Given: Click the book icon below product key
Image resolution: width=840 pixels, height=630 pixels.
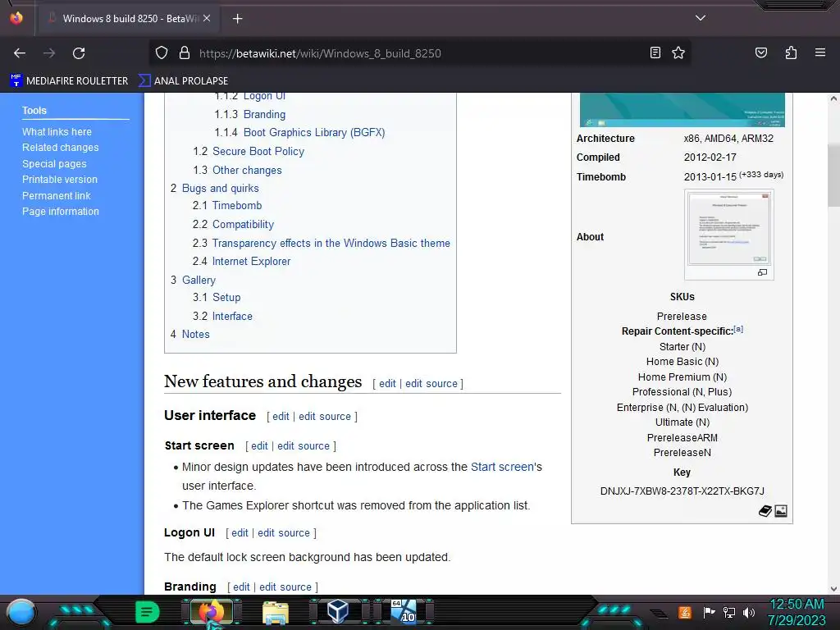Looking at the screenshot, I should (765, 511).
